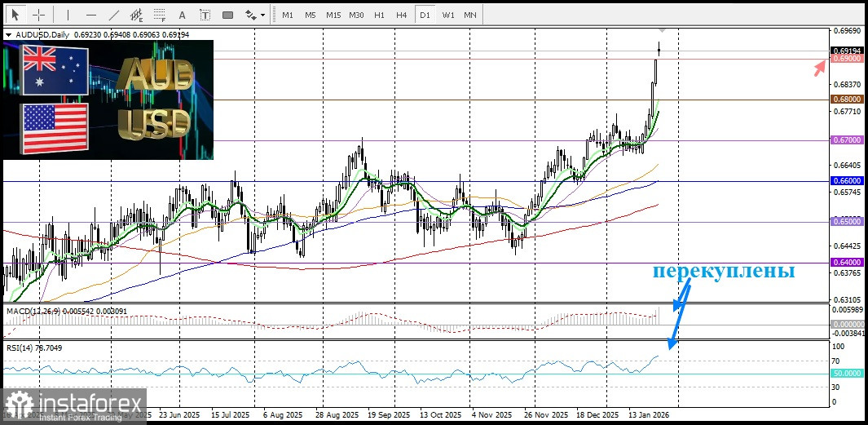Select the vertical line drawing tool
This screenshot has width=868, height=425.
tap(68, 15)
